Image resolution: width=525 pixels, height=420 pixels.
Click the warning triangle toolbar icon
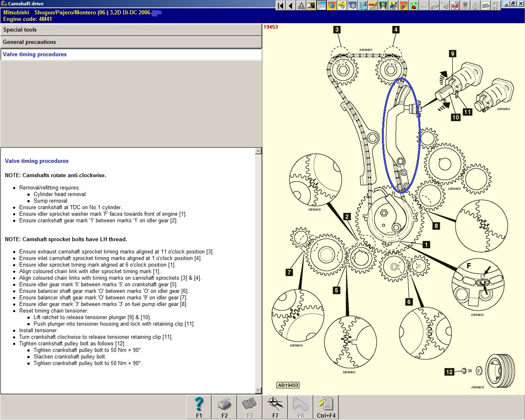(301, 5)
